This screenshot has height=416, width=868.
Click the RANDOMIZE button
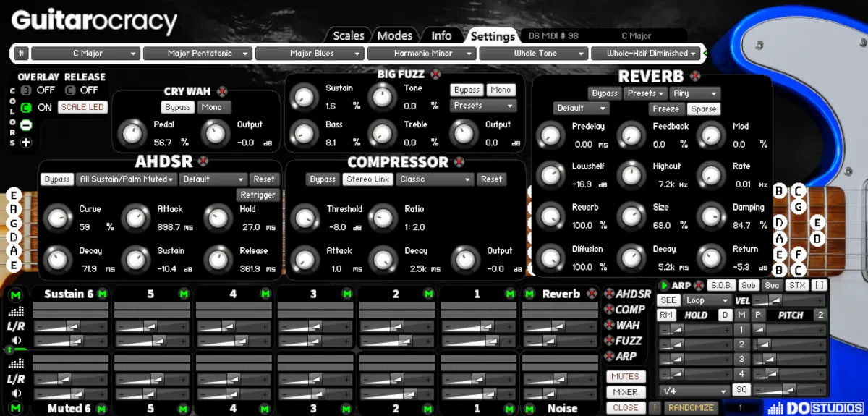coord(692,408)
